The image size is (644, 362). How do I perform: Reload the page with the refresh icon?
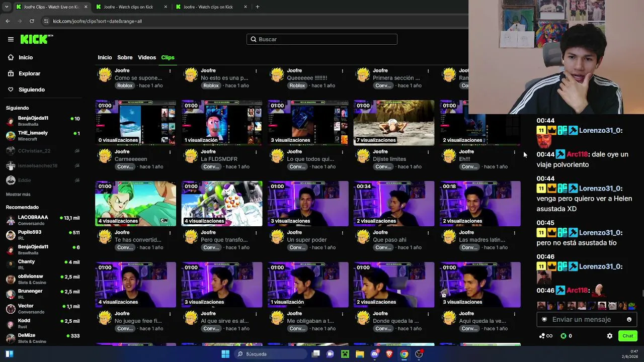click(x=32, y=21)
